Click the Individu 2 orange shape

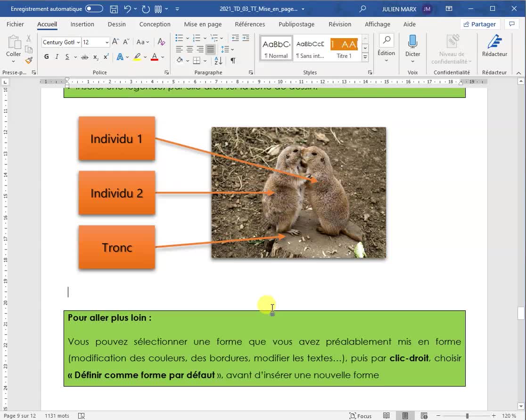(x=117, y=193)
